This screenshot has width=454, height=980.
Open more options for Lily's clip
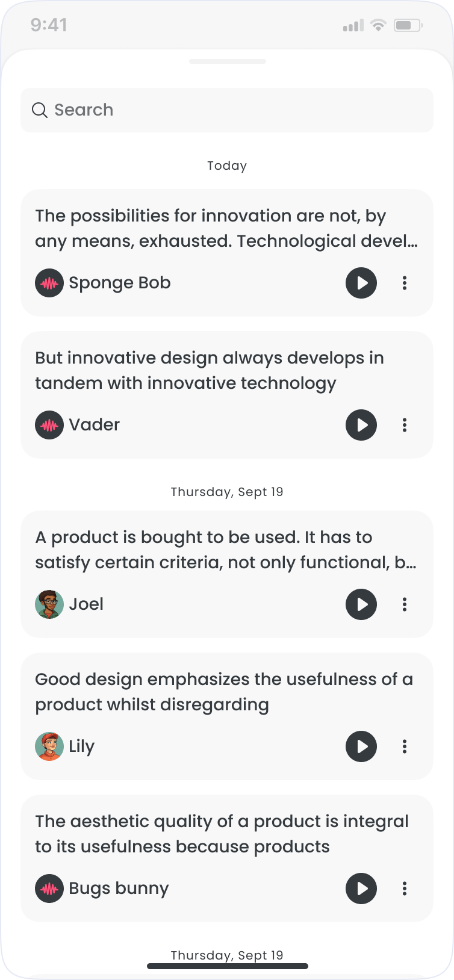405,746
